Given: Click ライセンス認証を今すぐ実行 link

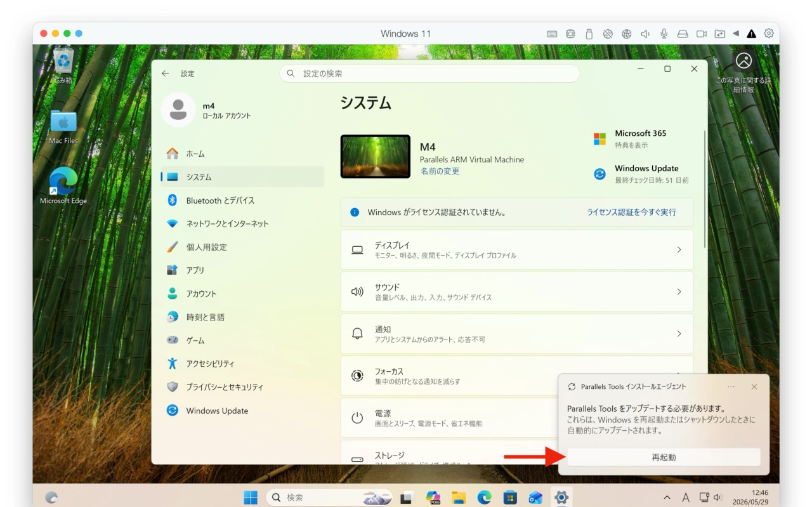Looking at the screenshot, I should (x=631, y=213).
